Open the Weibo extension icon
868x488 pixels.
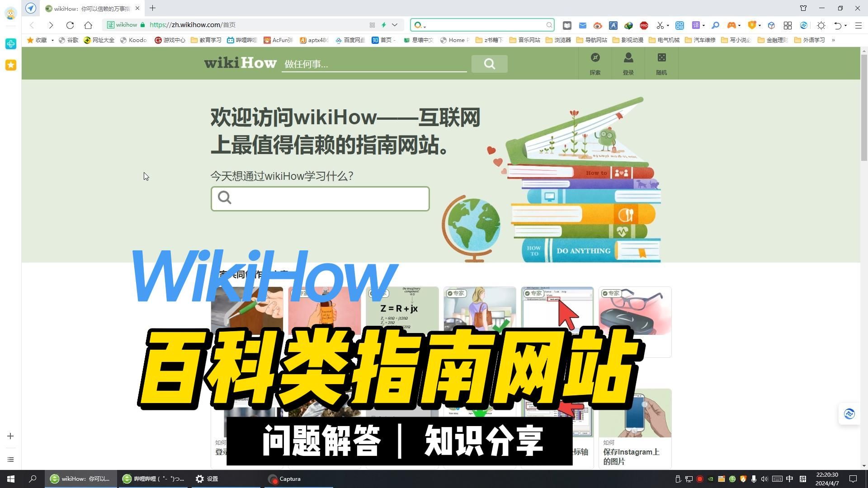pyautogui.click(x=598, y=25)
